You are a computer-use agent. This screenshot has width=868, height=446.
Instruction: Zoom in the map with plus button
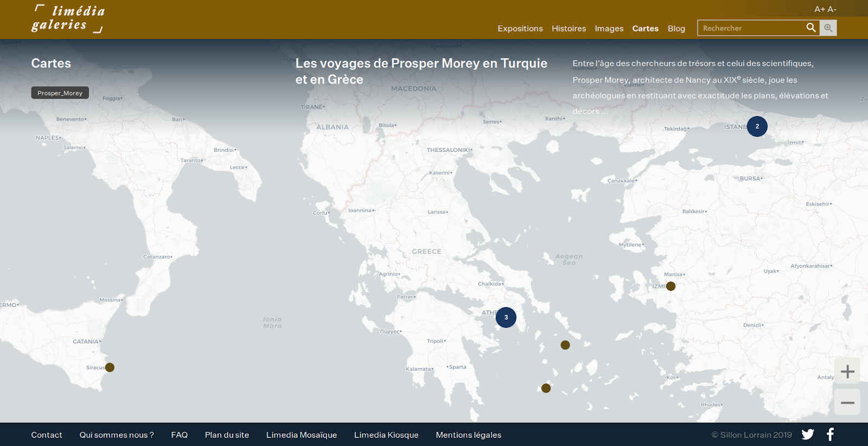pos(847,372)
